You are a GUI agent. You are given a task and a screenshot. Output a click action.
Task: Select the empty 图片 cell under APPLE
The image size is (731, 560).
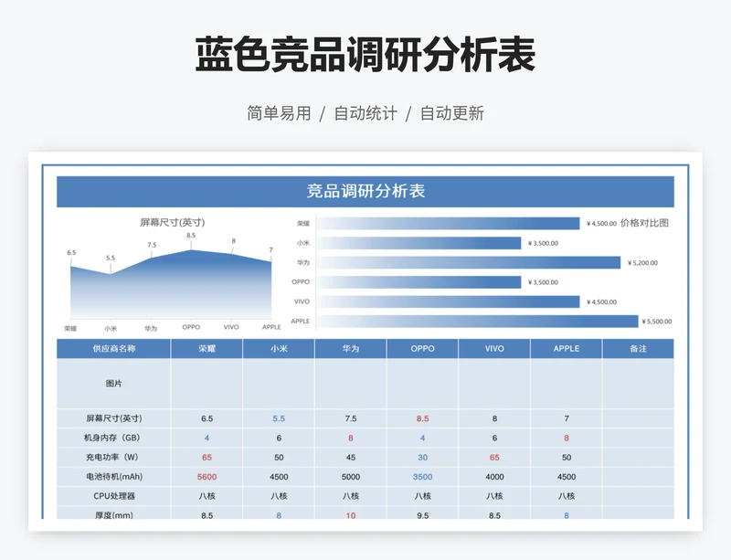point(567,384)
